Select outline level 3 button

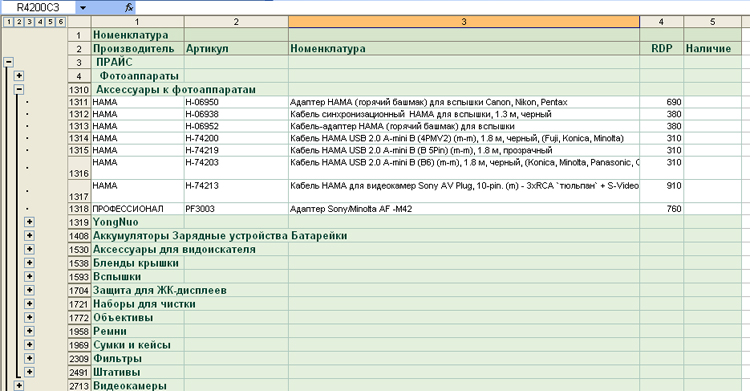point(29,22)
